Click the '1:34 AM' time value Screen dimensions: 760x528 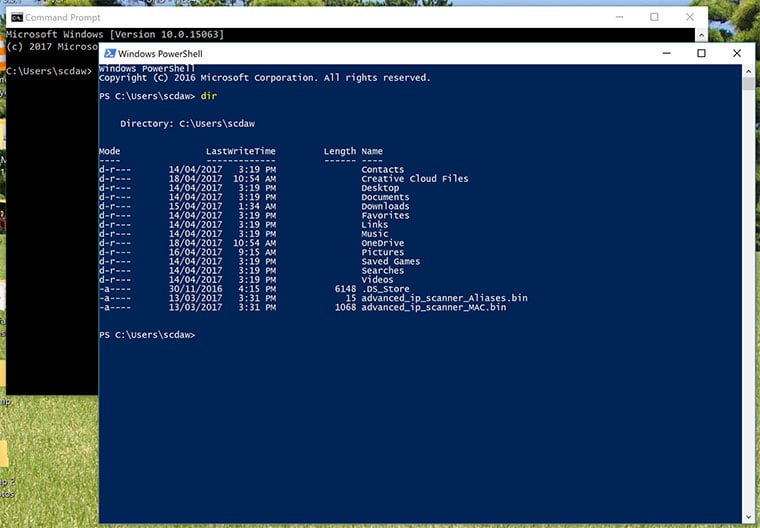tap(257, 207)
